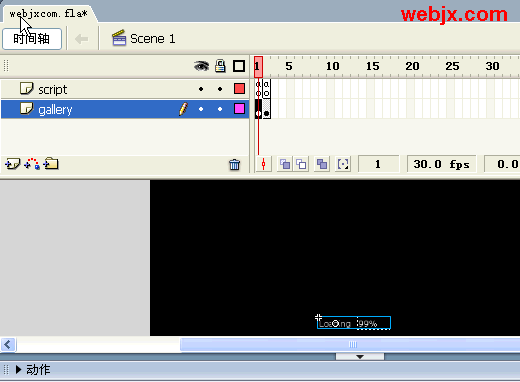
Task: Toggle outline view for all layers
Action: [239, 66]
